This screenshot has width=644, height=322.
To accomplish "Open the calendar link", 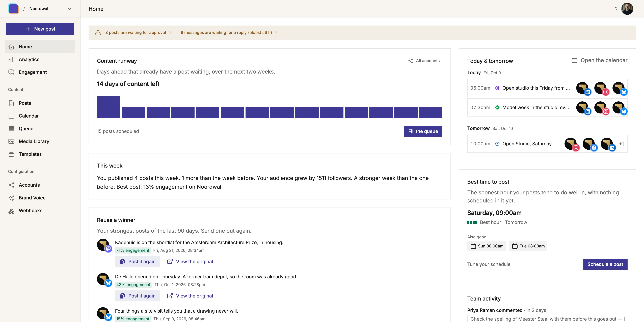I will point(600,60).
